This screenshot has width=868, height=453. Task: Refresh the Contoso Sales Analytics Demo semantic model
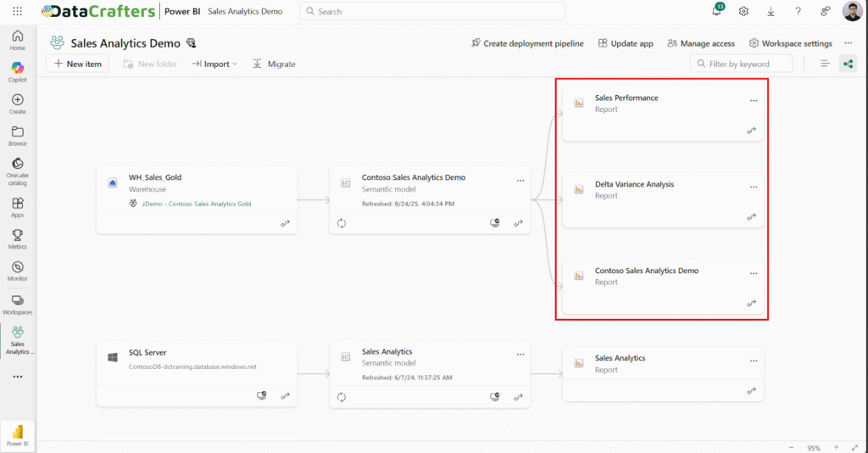[x=342, y=223]
